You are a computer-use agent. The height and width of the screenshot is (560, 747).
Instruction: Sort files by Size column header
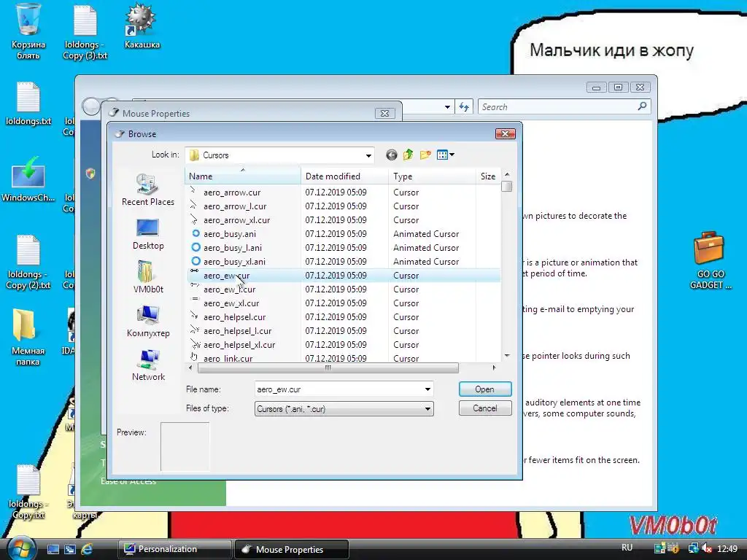[488, 176]
